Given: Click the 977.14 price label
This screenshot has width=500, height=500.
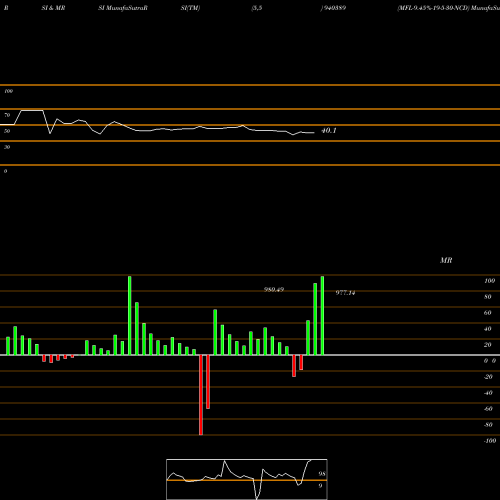Looking at the screenshot, I should click(x=345, y=293).
